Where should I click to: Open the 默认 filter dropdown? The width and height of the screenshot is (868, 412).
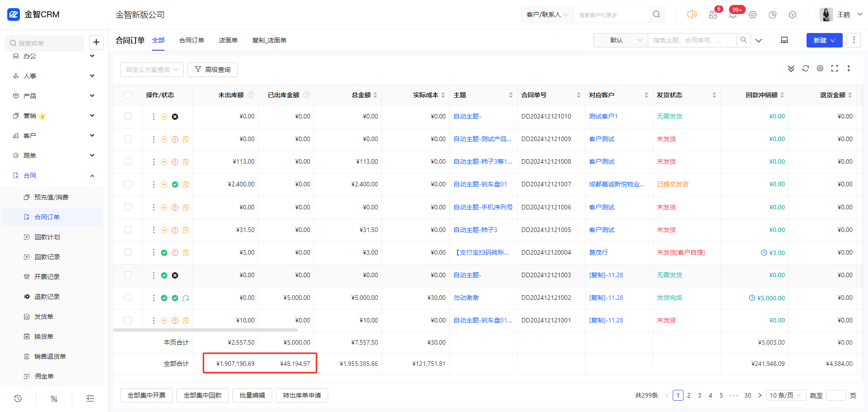pos(621,40)
